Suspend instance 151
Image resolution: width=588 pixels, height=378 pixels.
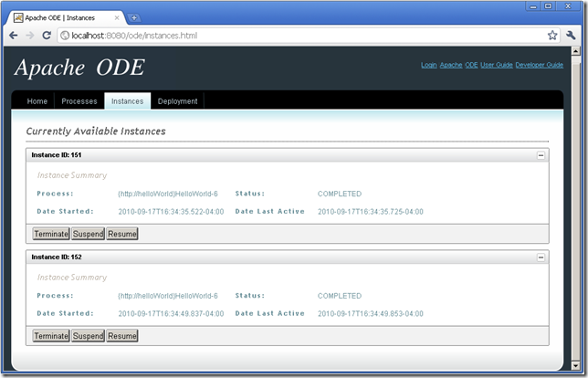pyautogui.click(x=89, y=234)
